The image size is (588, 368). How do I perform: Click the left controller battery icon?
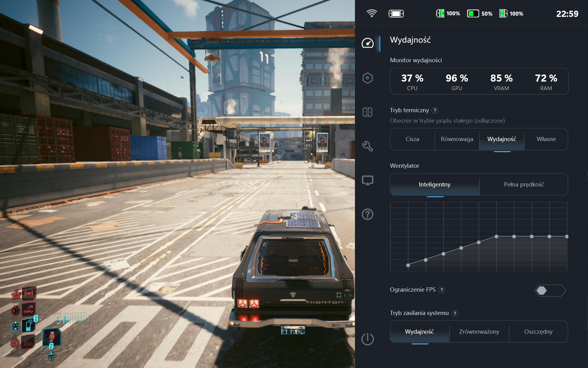click(x=440, y=13)
